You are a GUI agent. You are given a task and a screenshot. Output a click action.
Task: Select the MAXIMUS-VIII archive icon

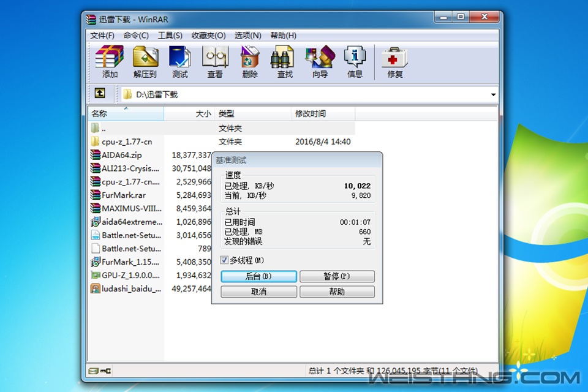[x=96, y=208]
